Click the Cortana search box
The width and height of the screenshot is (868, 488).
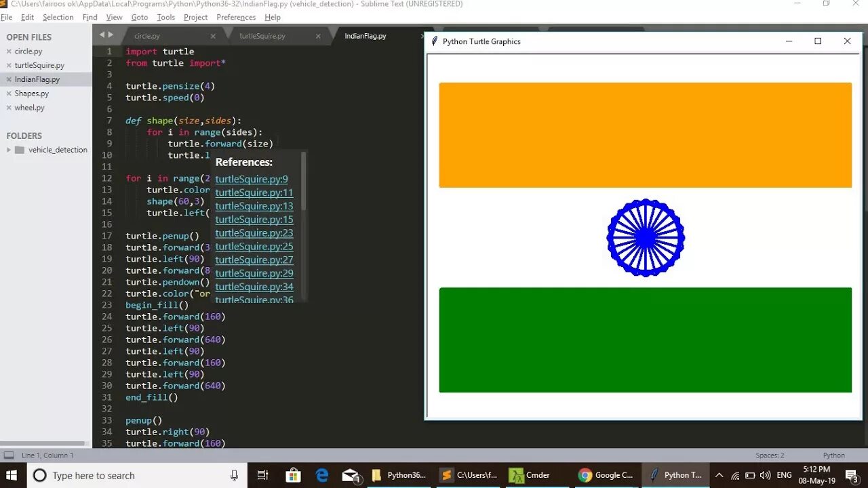[x=136, y=475]
